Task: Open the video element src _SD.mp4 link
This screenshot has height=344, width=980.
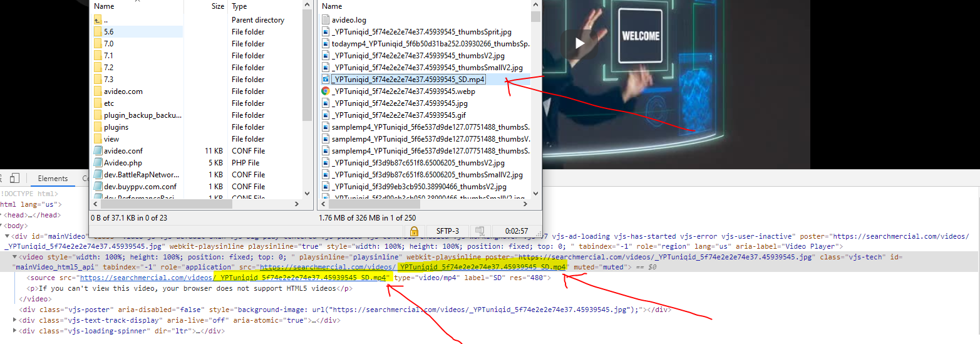Action: pyautogui.click(x=413, y=267)
